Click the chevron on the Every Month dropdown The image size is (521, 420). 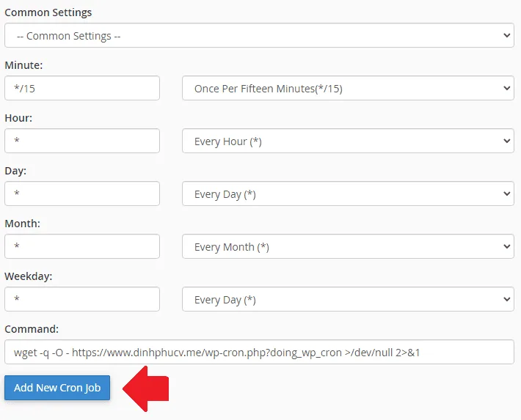tap(506, 247)
